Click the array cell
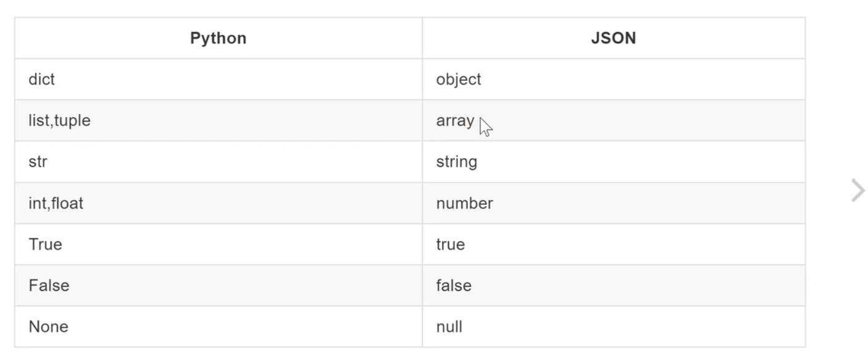 pos(455,121)
